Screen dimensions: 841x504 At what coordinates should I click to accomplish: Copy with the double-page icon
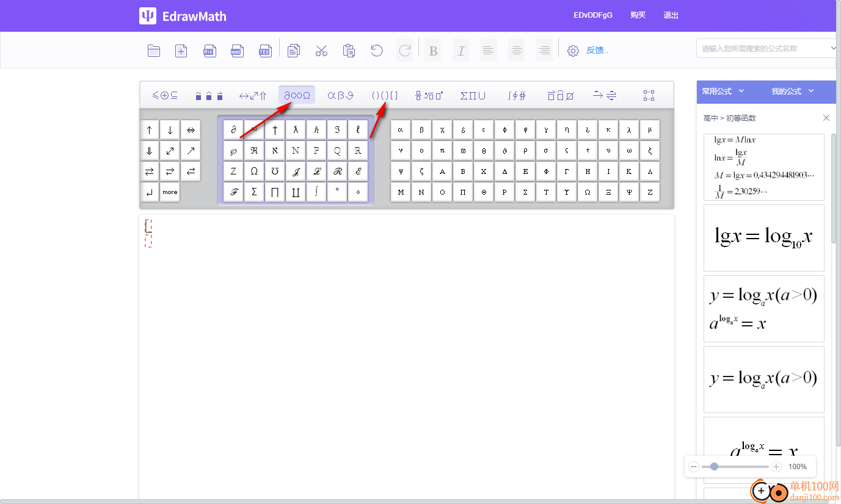coord(294,51)
